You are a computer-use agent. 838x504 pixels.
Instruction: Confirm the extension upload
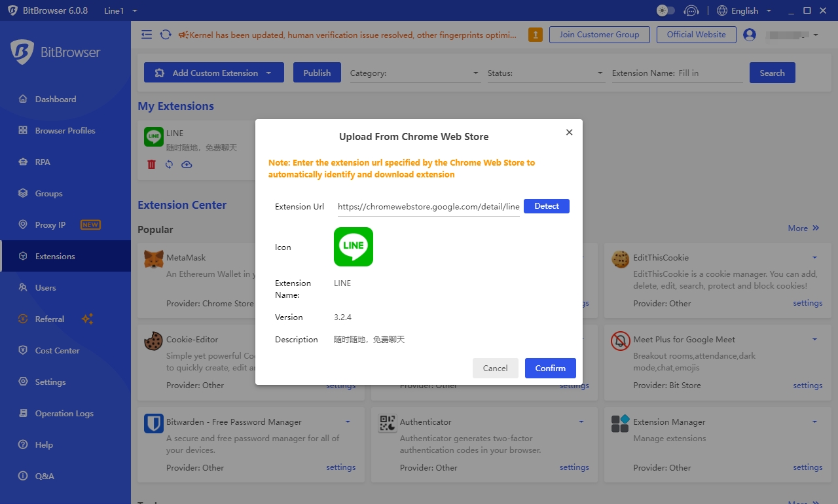(x=551, y=368)
